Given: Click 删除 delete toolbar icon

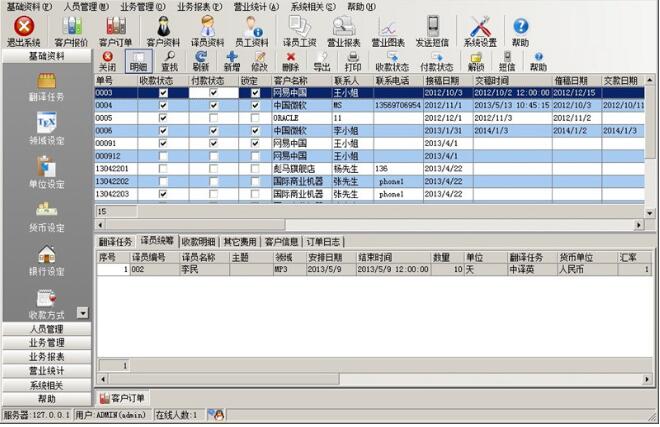Looking at the screenshot, I should pyautogui.click(x=290, y=61).
